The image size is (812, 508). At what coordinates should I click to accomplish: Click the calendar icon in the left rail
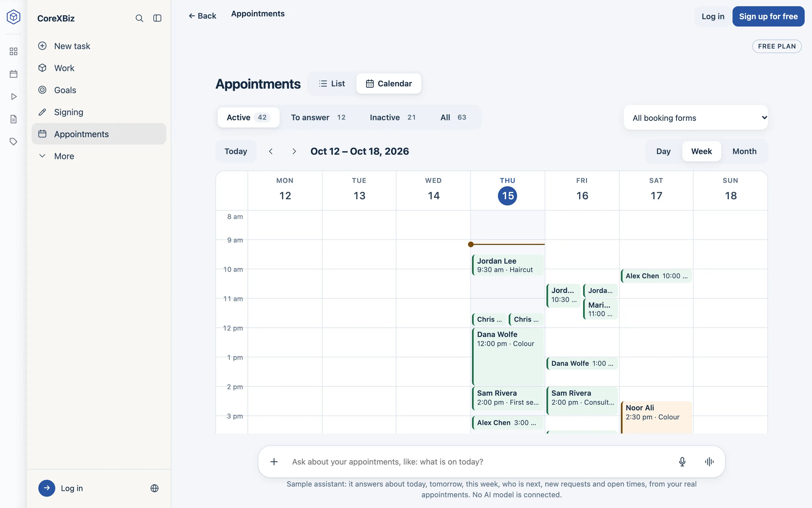click(14, 74)
